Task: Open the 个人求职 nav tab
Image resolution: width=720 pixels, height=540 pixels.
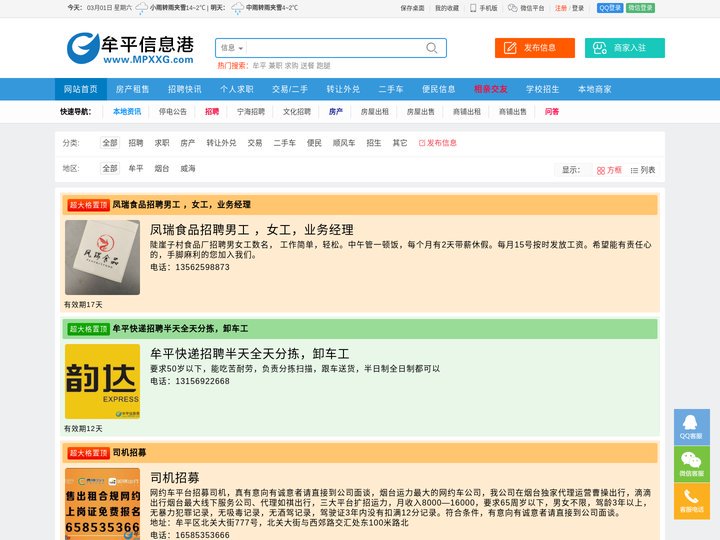Action: 236,89
